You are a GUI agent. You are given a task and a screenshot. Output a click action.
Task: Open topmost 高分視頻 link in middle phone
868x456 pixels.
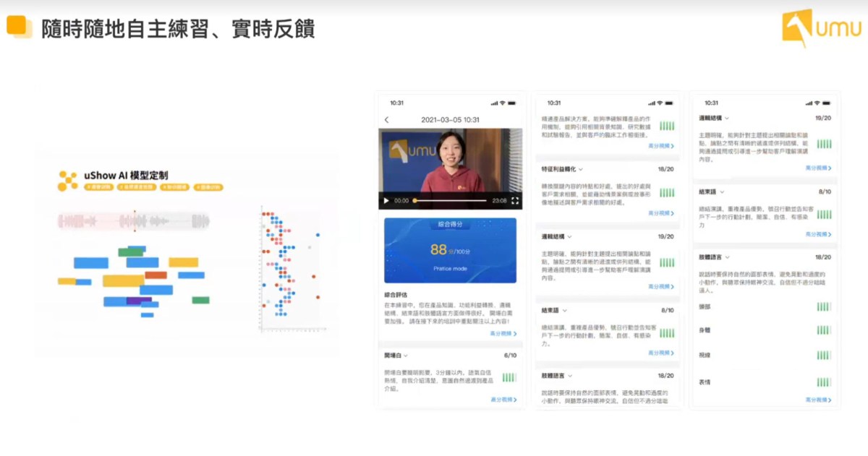(661, 146)
